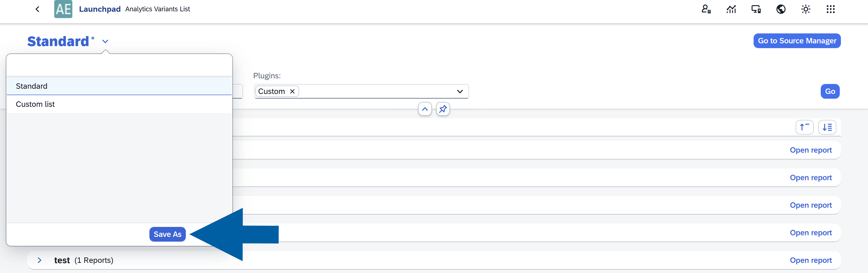Open the report next to test group
This screenshot has height=273, width=868.
tap(811, 260)
